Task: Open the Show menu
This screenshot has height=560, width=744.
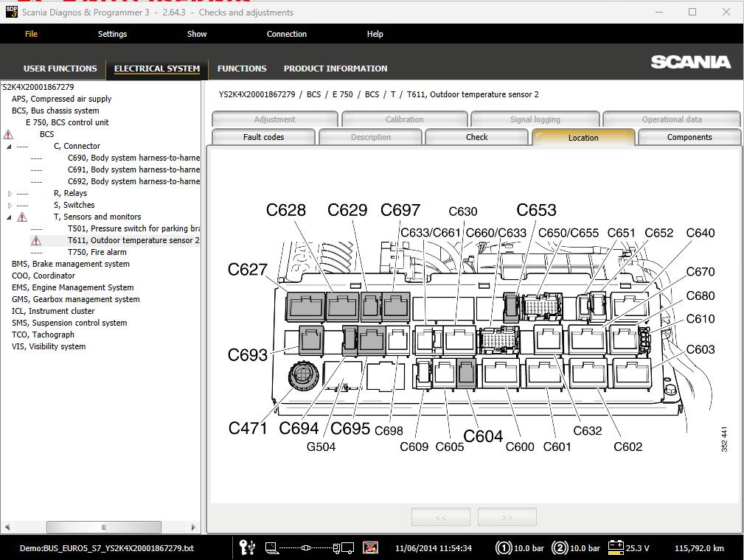Action: (x=197, y=34)
